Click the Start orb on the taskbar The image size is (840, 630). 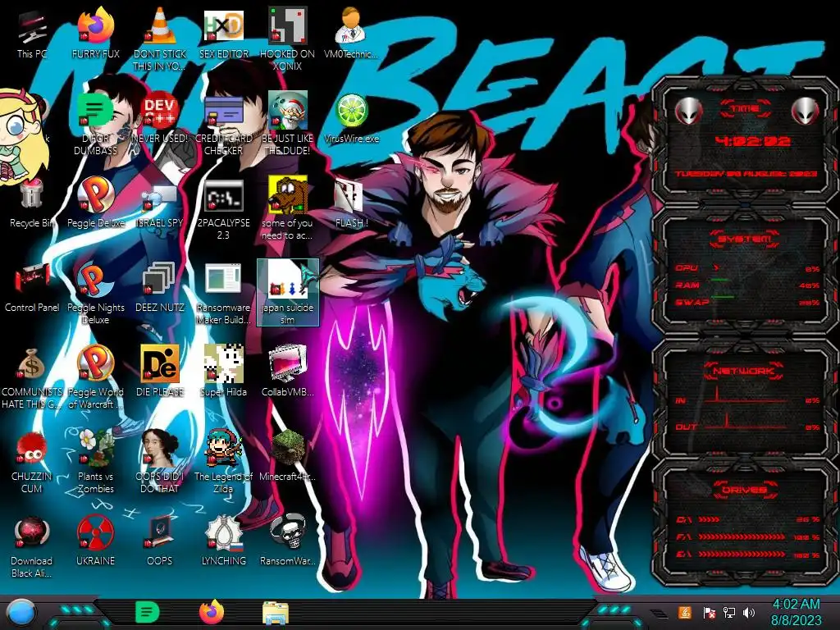pyautogui.click(x=21, y=613)
